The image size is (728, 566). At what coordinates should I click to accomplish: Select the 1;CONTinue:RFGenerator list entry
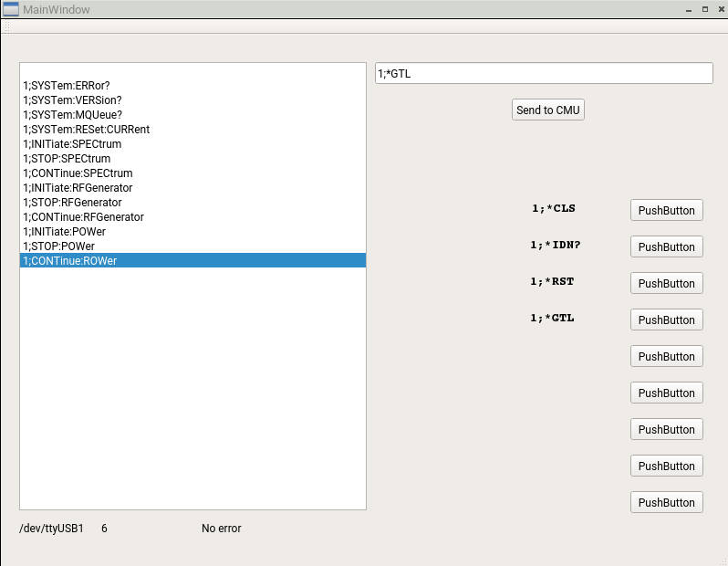192,217
